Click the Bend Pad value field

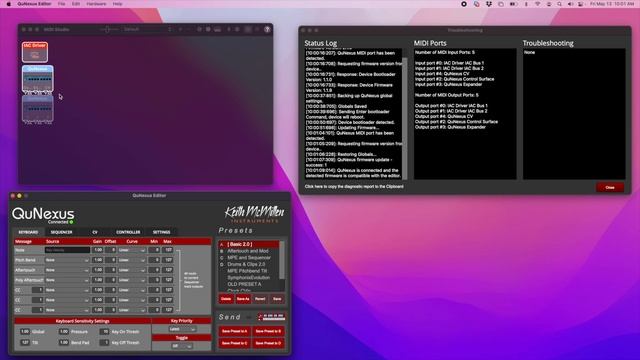point(64,342)
